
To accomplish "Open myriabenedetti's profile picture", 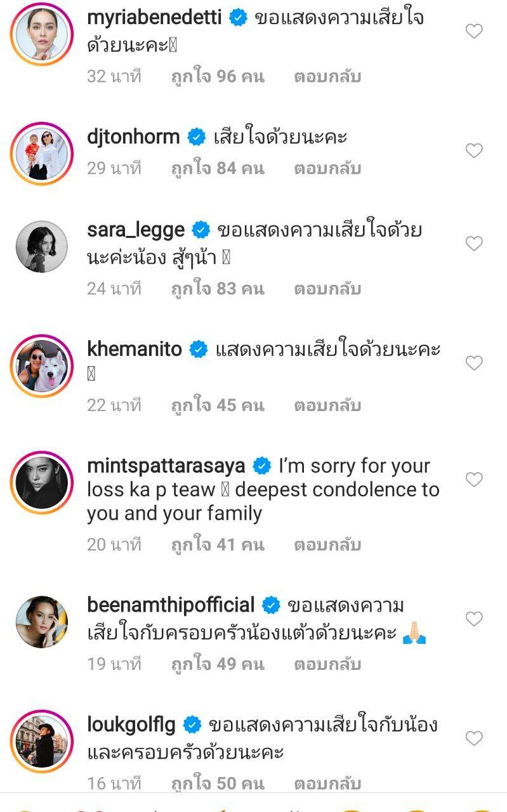I will 41,34.
